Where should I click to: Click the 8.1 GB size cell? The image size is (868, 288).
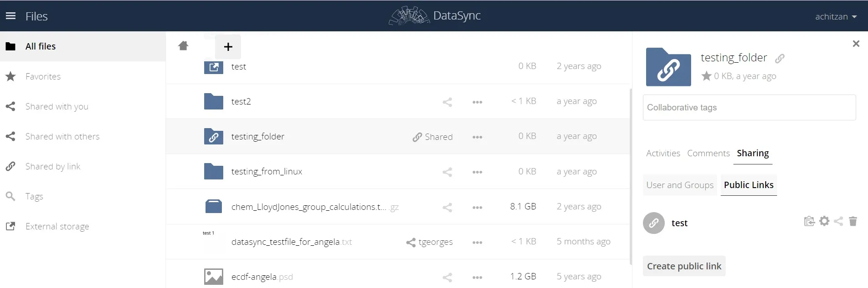(523, 206)
